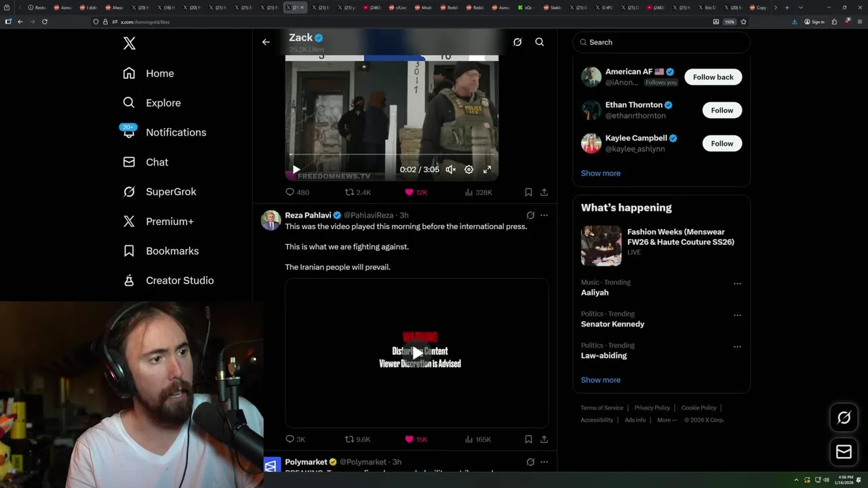Click Sign in on the browser toolbar
Viewport: 868px width, 488px height.
tap(814, 22)
